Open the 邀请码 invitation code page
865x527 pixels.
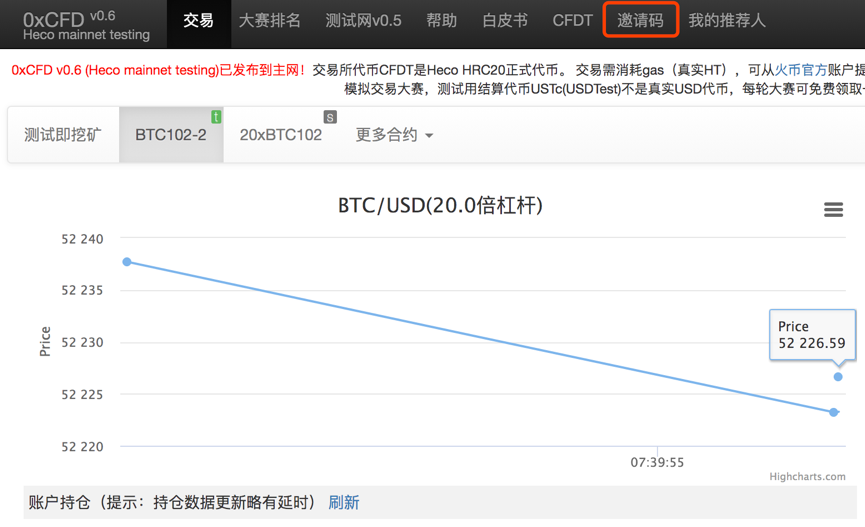click(x=640, y=20)
